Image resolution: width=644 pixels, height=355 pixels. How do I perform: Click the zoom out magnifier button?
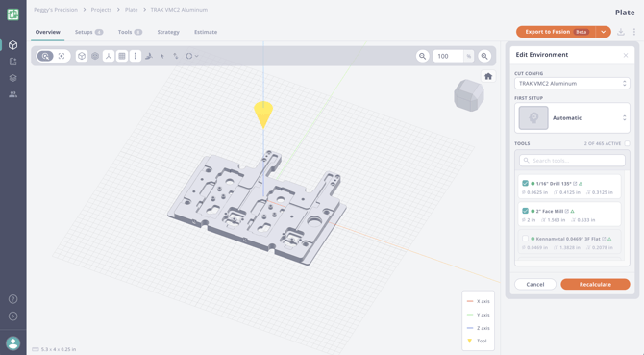click(x=422, y=56)
